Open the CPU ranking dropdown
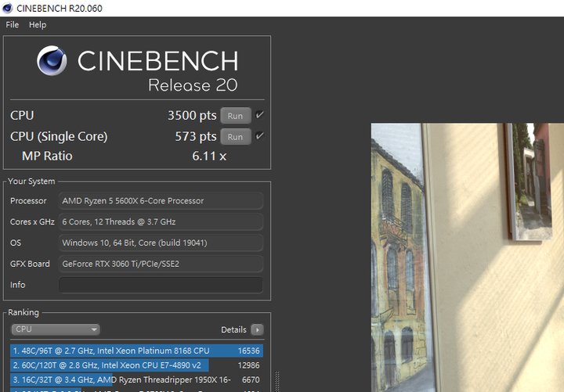 tap(56, 329)
